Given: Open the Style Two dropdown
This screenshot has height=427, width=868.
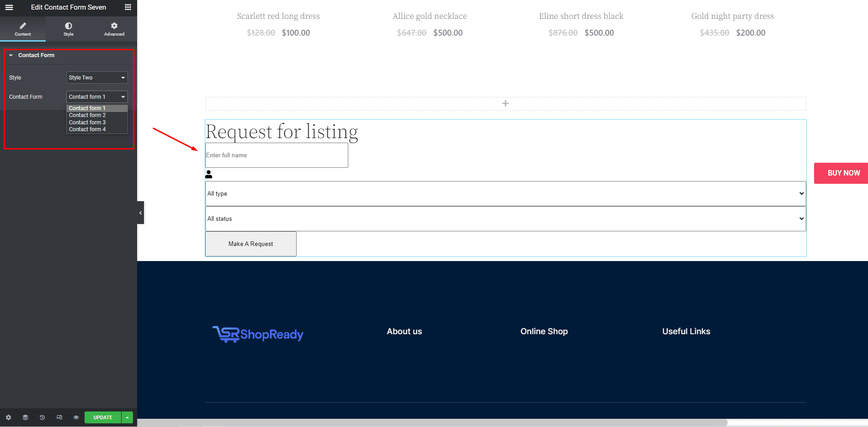Looking at the screenshot, I should [97, 78].
